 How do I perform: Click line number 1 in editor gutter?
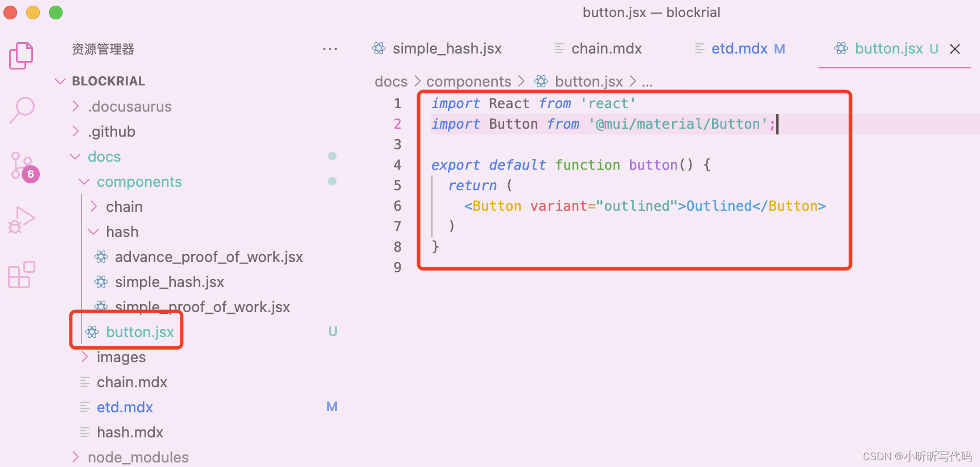pyautogui.click(x=397, y=104)
